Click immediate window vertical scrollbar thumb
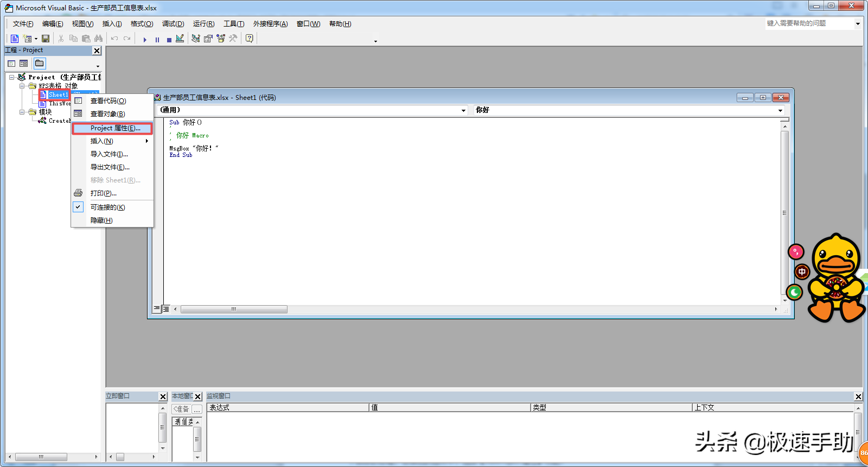The image size is (868, 467). [x=163, y=428]
